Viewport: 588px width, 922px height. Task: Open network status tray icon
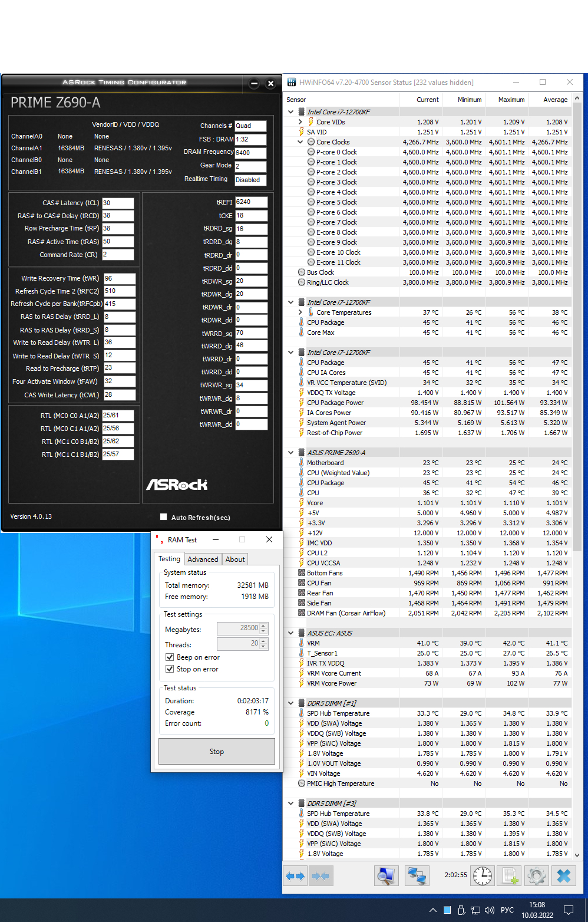475,910
